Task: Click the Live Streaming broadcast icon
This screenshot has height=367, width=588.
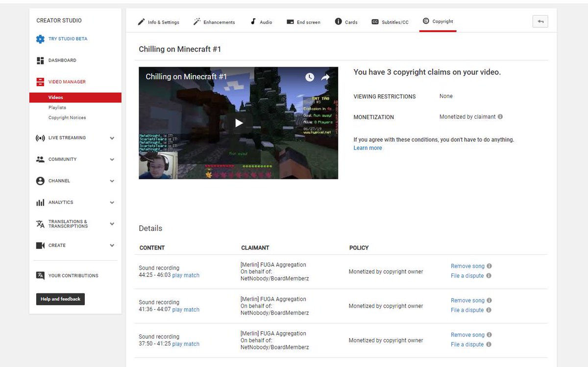Action: [x=40, y=138]
